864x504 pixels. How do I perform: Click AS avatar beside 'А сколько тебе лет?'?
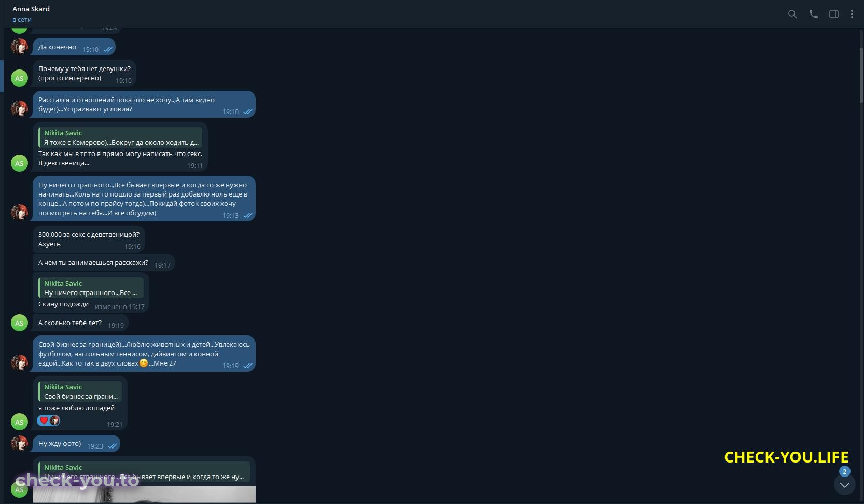pos(19,323)
